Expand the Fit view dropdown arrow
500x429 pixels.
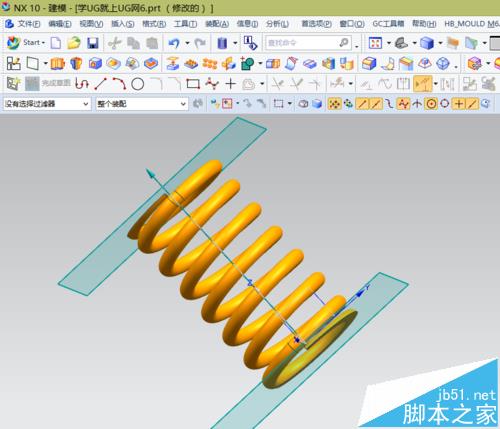pyautogui.click(x=389, y=43)
